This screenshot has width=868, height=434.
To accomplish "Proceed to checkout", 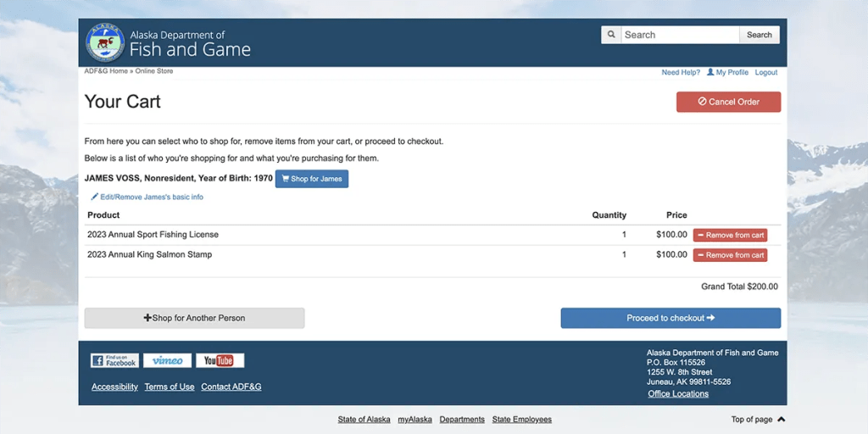I will click(x=670, y=318).
